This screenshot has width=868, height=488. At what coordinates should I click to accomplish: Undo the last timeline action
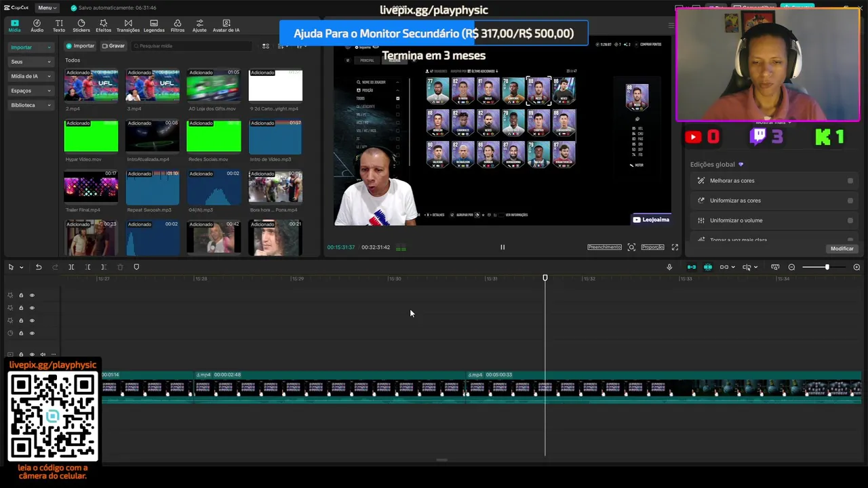click(x=39, y=267)
